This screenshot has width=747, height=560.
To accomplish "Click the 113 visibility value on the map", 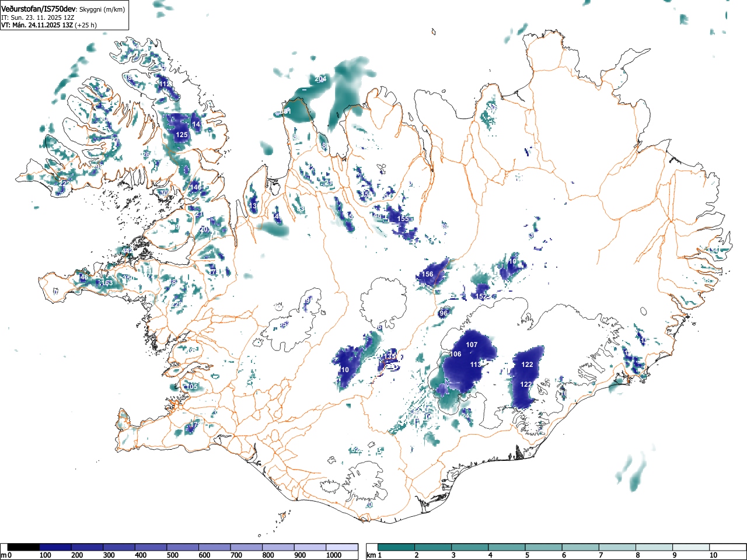I will tap(476, 365).
